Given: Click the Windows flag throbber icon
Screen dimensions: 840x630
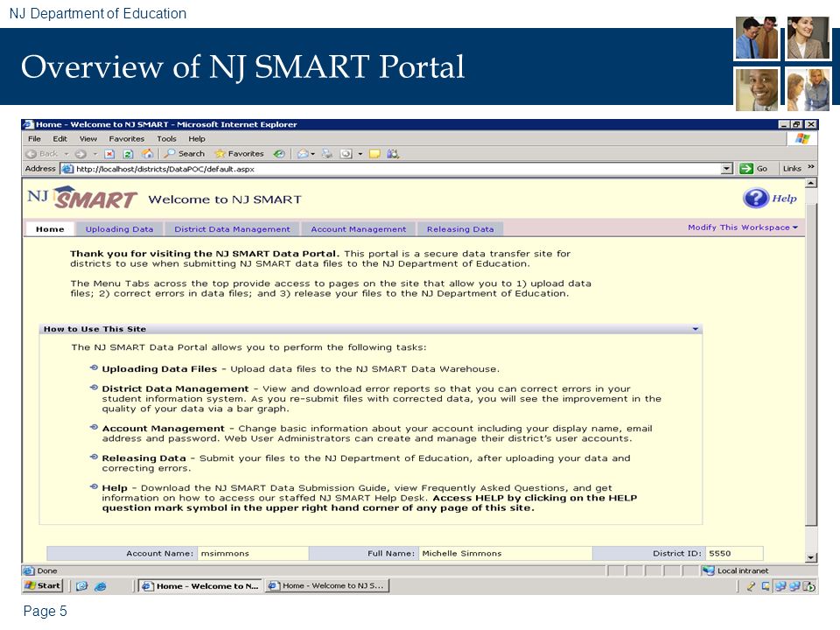Looking at the screenshot, I should coord(802,139).
